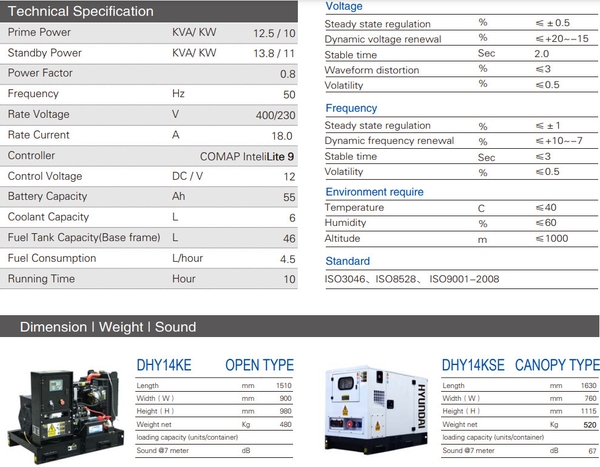Click the 'Standard' section heading
600x467 pixels.
(347, 261)
